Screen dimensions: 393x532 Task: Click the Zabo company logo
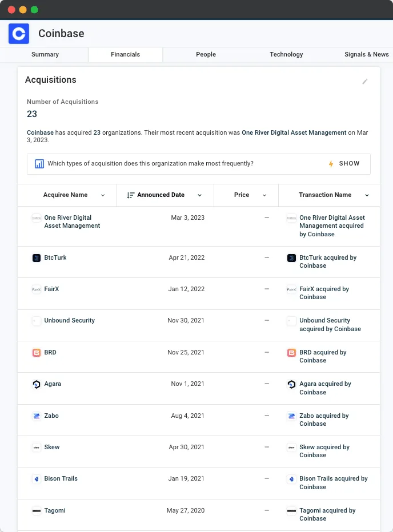36,416
